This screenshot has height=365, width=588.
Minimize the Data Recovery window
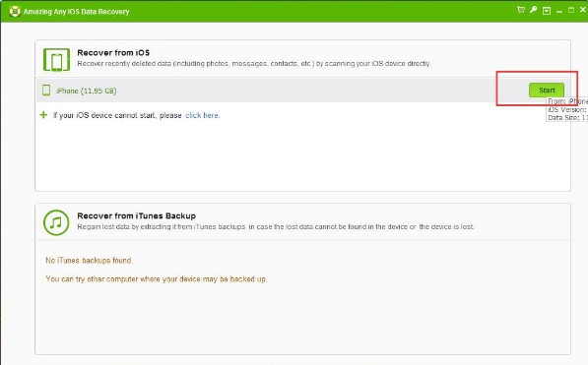559,11
